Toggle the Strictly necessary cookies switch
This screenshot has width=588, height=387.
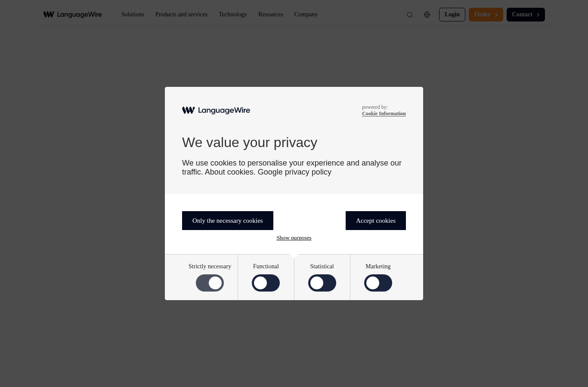[x=210, y=283]
